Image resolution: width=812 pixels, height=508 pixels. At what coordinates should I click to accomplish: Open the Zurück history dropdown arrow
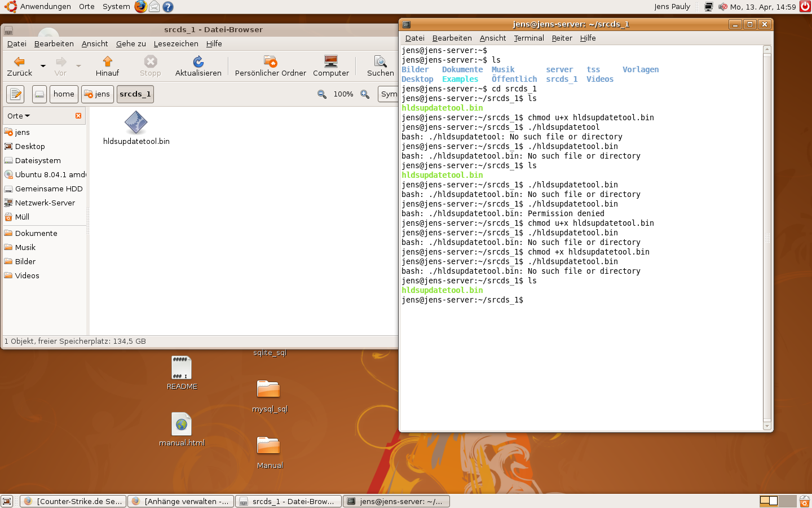[43, 66]
